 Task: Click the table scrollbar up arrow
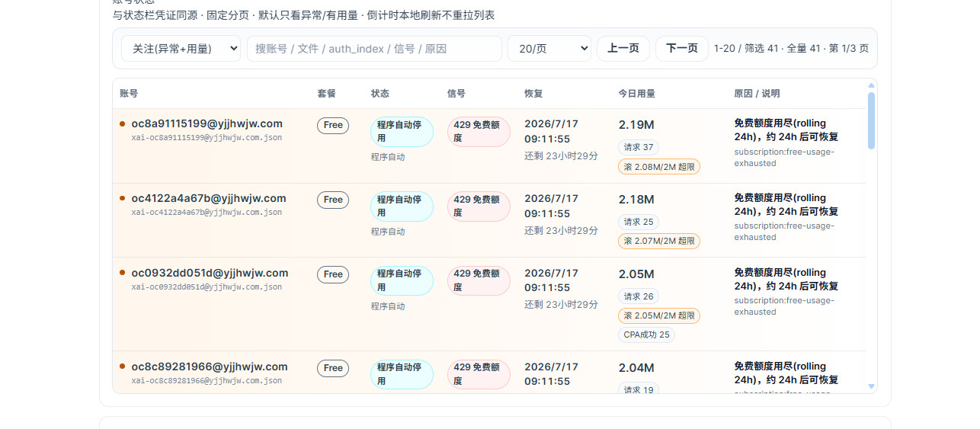coord(871,85)
